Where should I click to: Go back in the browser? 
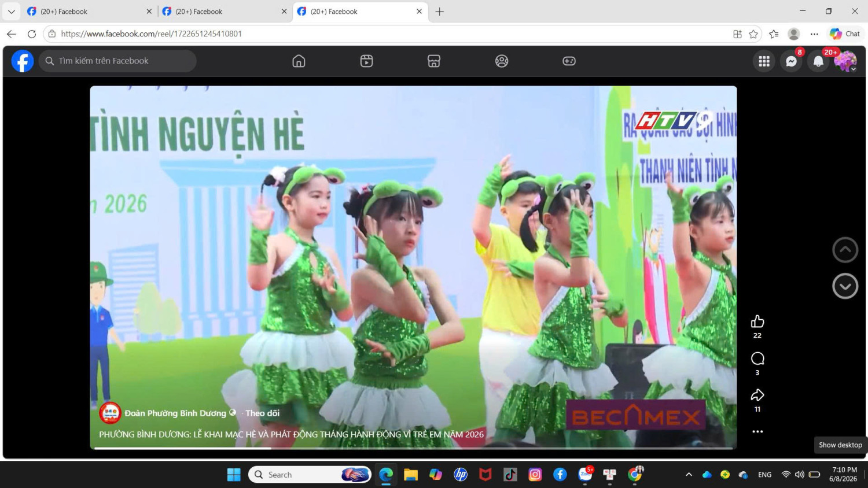pyautogui.click(x=11, y=34)
